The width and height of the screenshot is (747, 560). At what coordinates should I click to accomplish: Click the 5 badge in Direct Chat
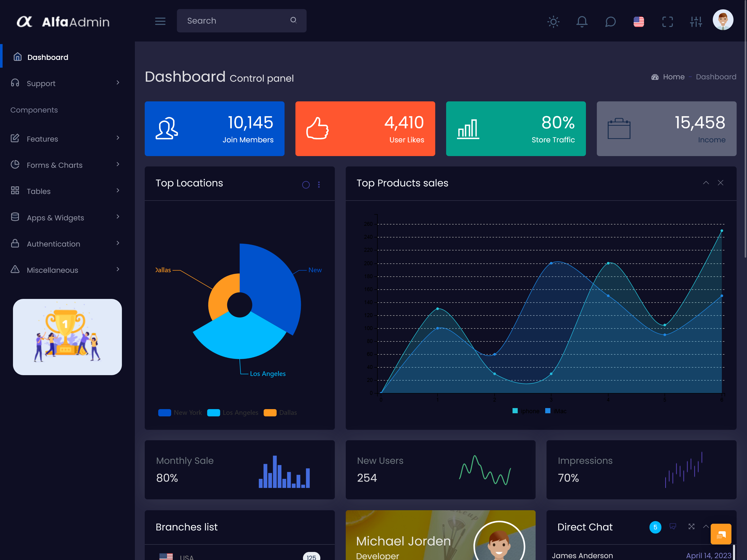(x=655, y=527)
